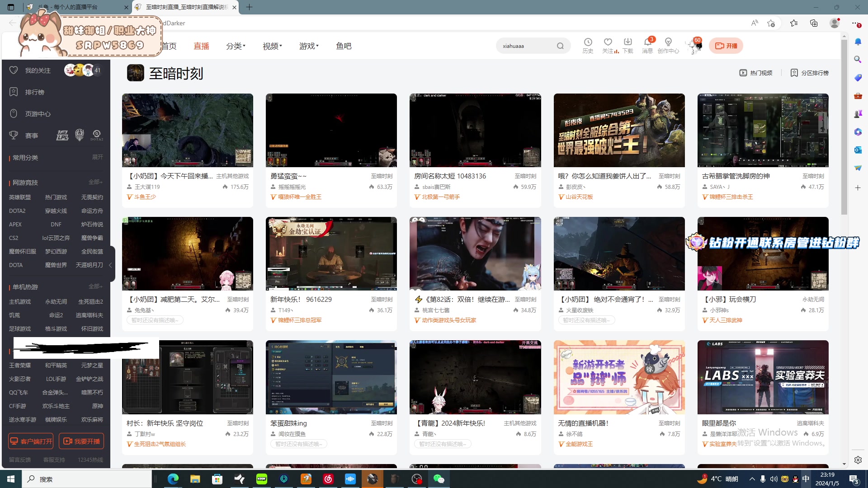This screenshot has height=488, width=868.
Task: Open the 关注 heart icon in header
Action: pos(608,42)
